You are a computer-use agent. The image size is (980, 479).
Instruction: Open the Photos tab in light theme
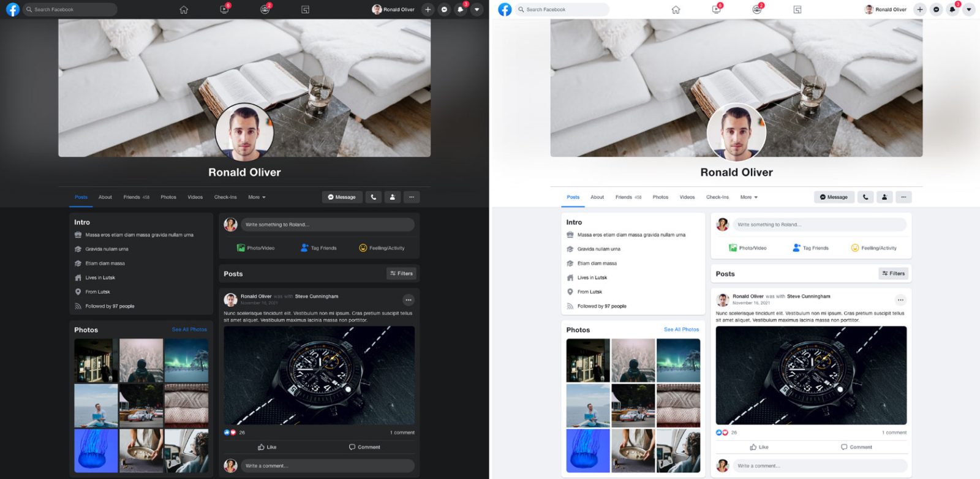coord(660,197)
